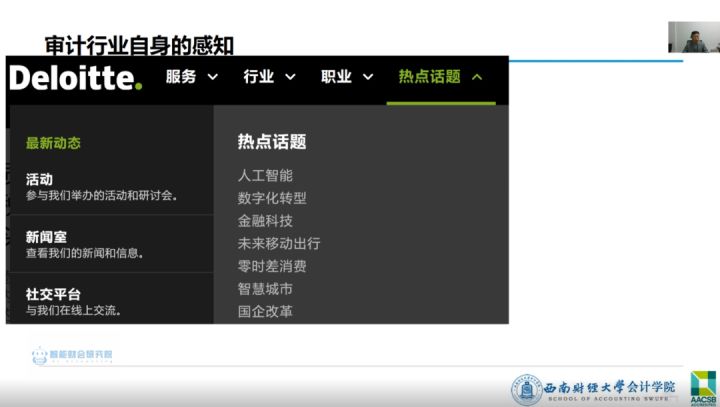720x407 pixels.
Task: Open the 社交平台 section
Action: tap(53, 294)
